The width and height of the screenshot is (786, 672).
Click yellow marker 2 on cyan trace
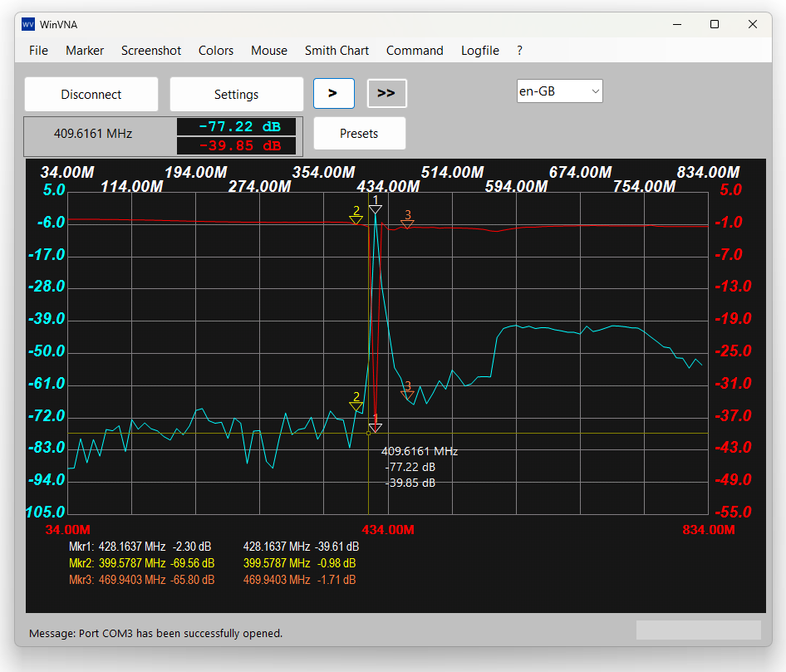356,405
